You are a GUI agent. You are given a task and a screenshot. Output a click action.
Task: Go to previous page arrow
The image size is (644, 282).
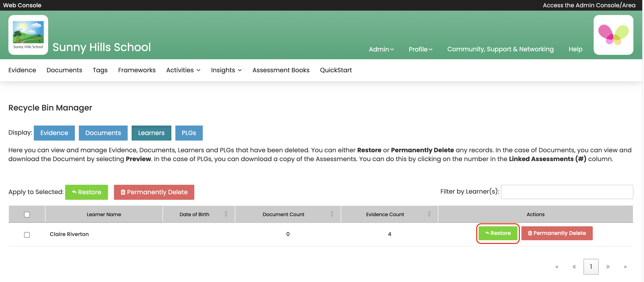pos(574,267)
